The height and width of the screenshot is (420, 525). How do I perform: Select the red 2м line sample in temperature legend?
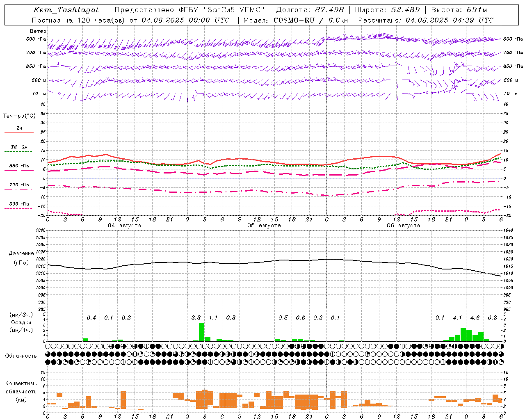19,133
